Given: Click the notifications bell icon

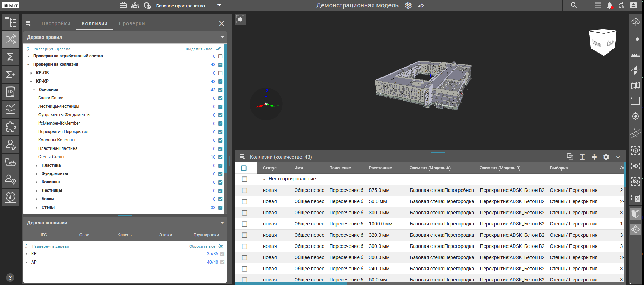Looking at the screenshot, I should (x=610, y=5).
